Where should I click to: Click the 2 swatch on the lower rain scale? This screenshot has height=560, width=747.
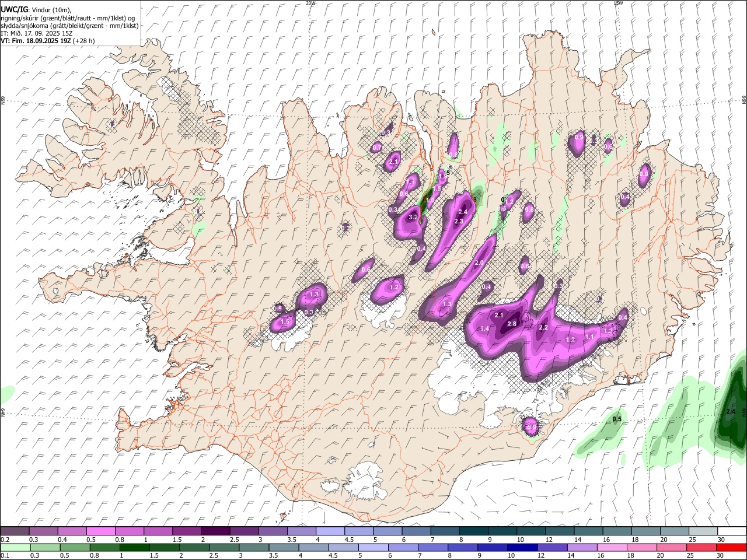pos(194,547)
